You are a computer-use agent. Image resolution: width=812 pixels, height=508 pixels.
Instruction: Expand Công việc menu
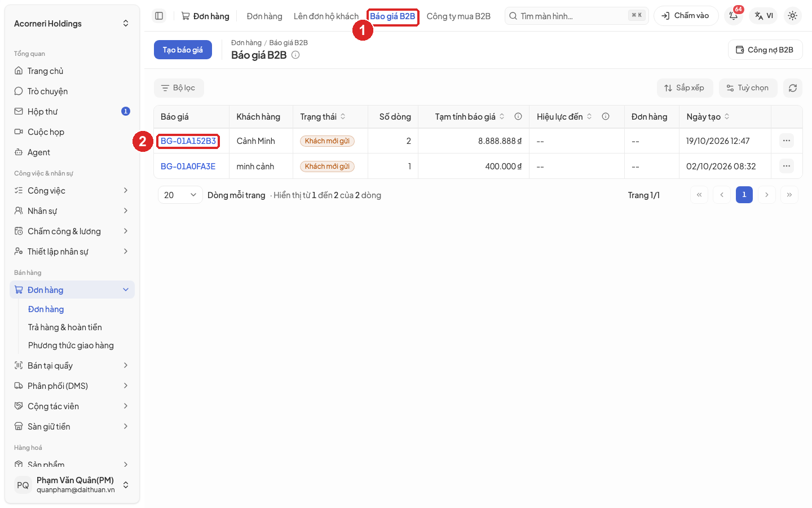(72, 191)
